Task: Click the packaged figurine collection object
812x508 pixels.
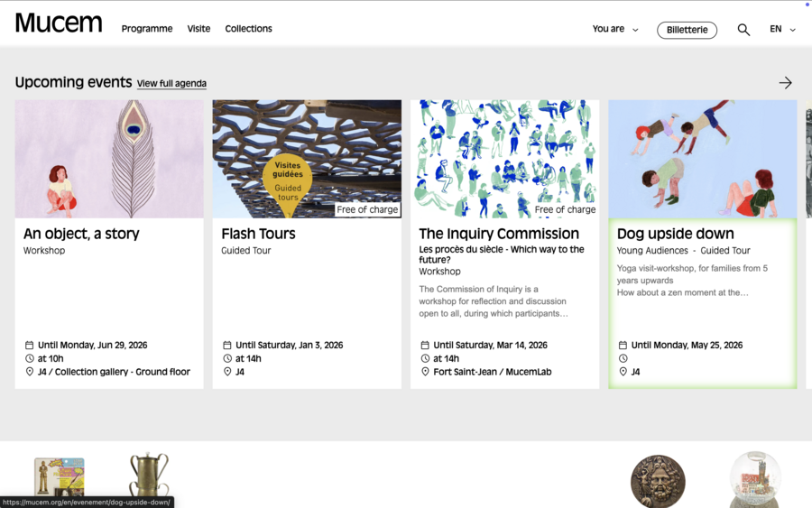Action: [59, 478]
